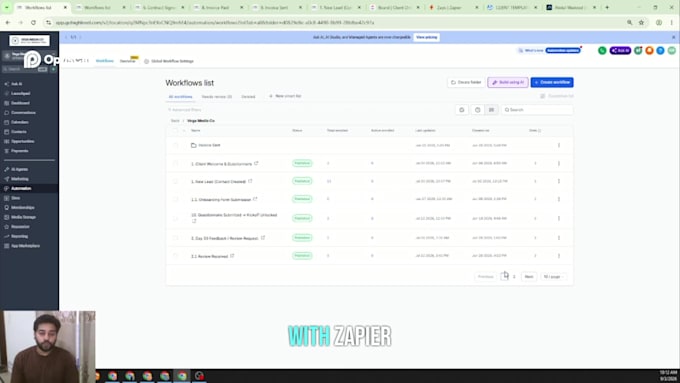Switch to the Overview top tab
Viewport: 680px width, 383px height.
[128, 61]
